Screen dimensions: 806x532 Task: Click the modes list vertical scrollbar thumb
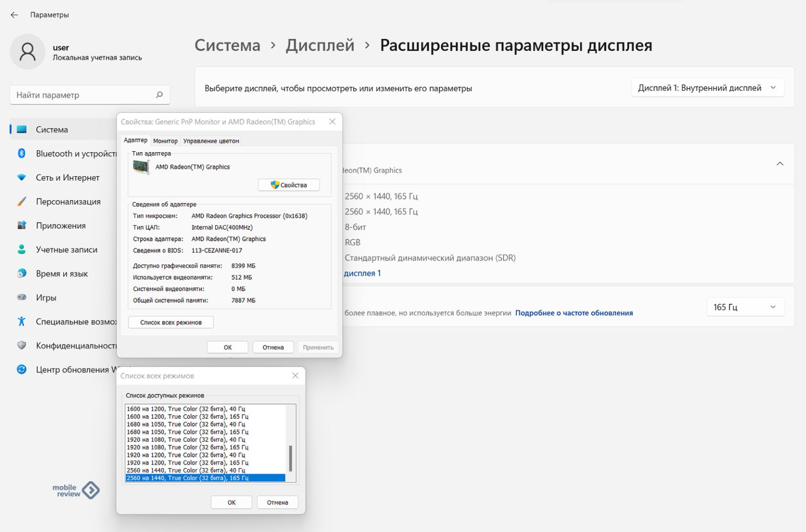click(290, 459)
